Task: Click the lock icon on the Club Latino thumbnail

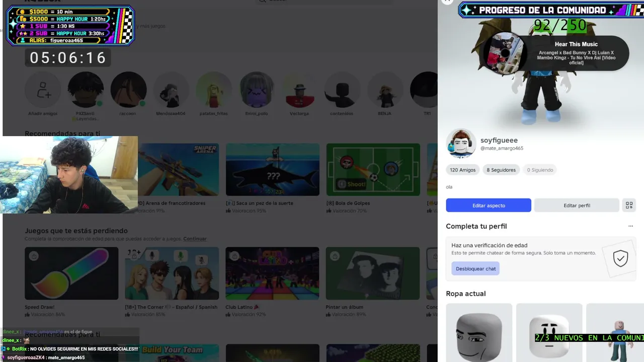Action: [x=234, y=256]
